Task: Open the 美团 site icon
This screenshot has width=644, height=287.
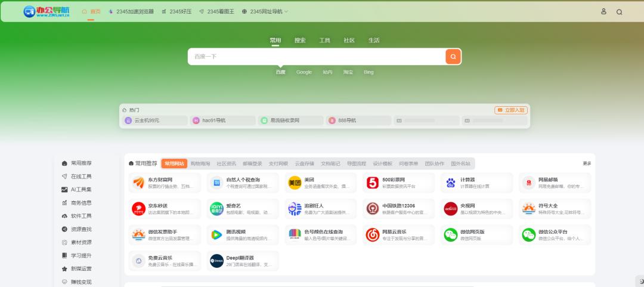Action: coord(295,183)
